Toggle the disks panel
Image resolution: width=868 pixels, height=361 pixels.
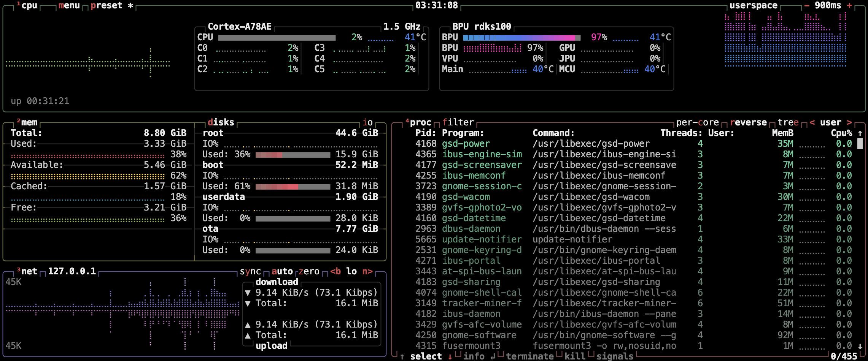221,122
